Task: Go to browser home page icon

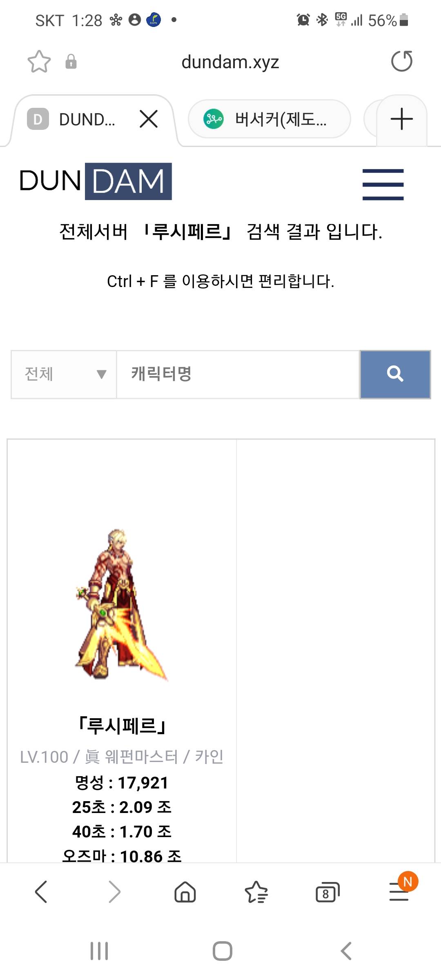Action: [185, 891]
